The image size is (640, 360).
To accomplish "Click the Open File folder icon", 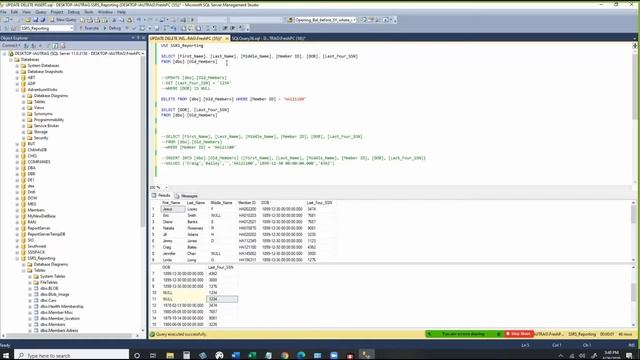I will point(27,20).
